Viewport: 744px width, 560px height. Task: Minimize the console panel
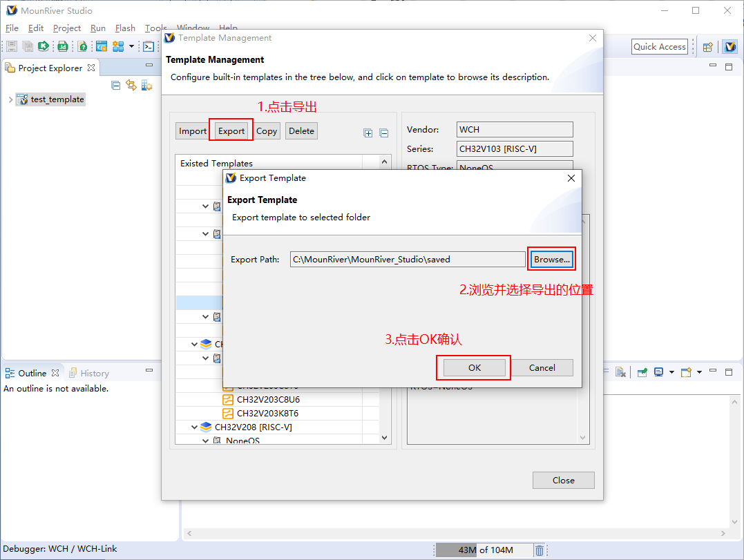point(713,370)
